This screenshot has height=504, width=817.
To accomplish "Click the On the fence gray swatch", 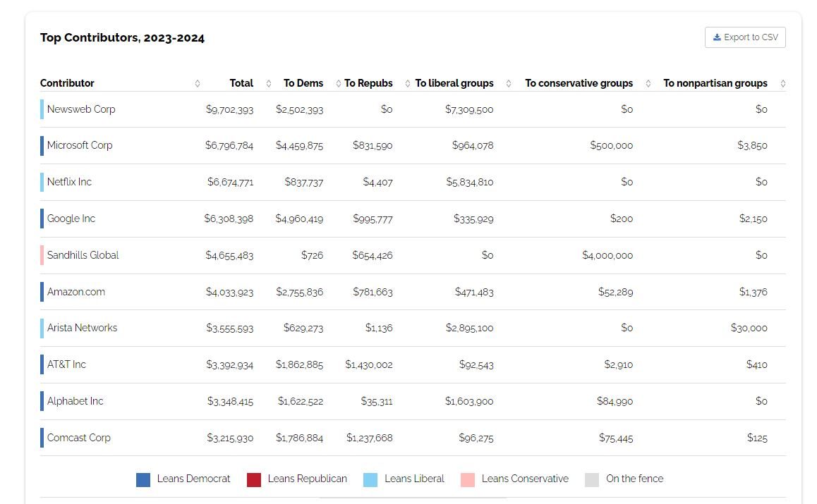I will pyautogui.click(x=592, y=479).
